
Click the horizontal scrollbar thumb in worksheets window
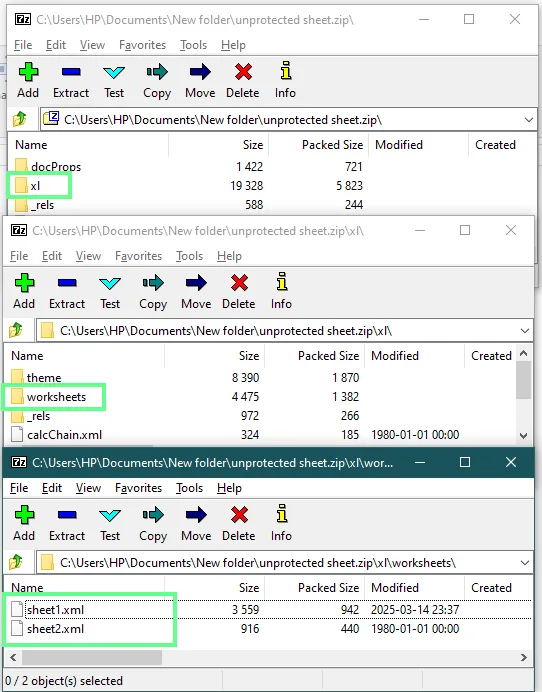pyautogui.click(x=92, y=657)
